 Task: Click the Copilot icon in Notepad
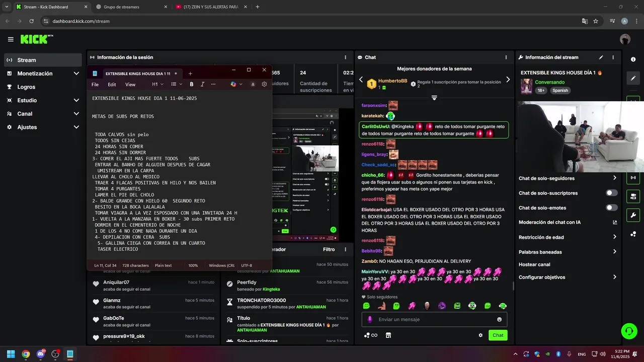(x=233, y=84)
